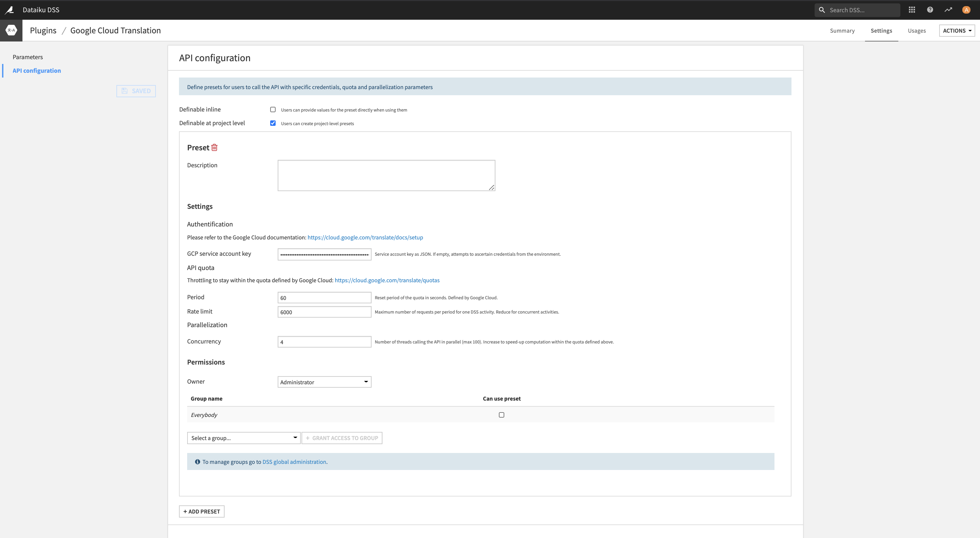Click the Description textarea resize handle
This screenshot has width=980, height=538.
coord(491,187)
